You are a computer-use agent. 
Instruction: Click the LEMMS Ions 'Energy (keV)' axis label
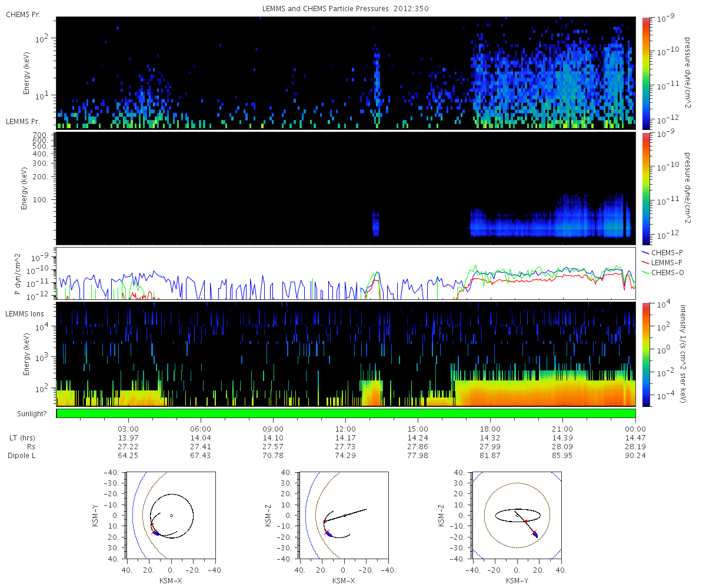[x=26, y=354]
